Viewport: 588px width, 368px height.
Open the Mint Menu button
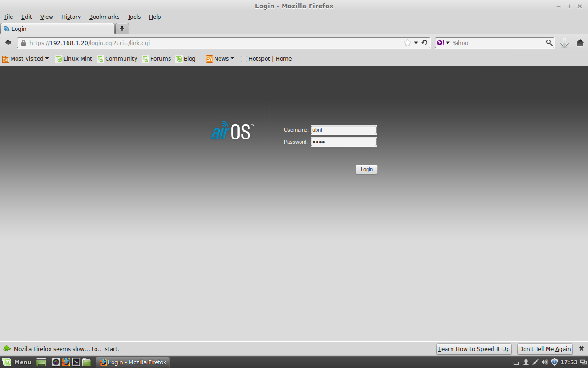(17, 362)
